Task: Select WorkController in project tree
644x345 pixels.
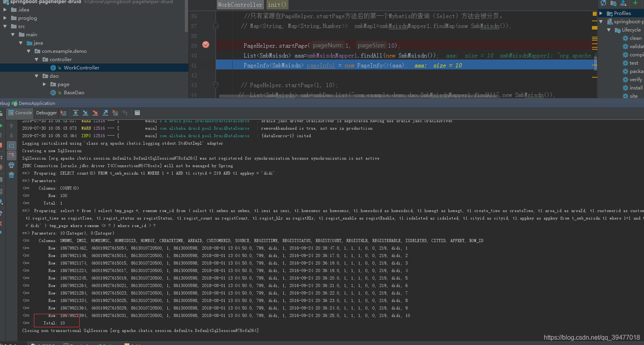Action: [x=94, y=68]
